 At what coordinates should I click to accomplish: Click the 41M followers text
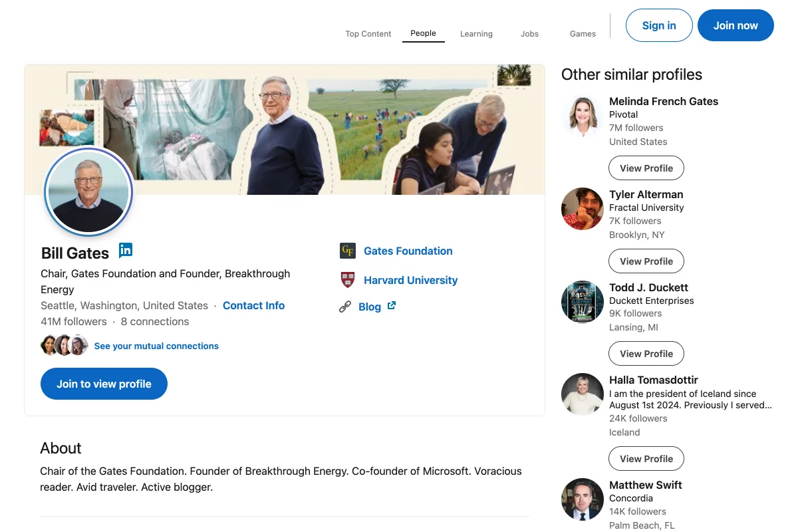(74, 321)
